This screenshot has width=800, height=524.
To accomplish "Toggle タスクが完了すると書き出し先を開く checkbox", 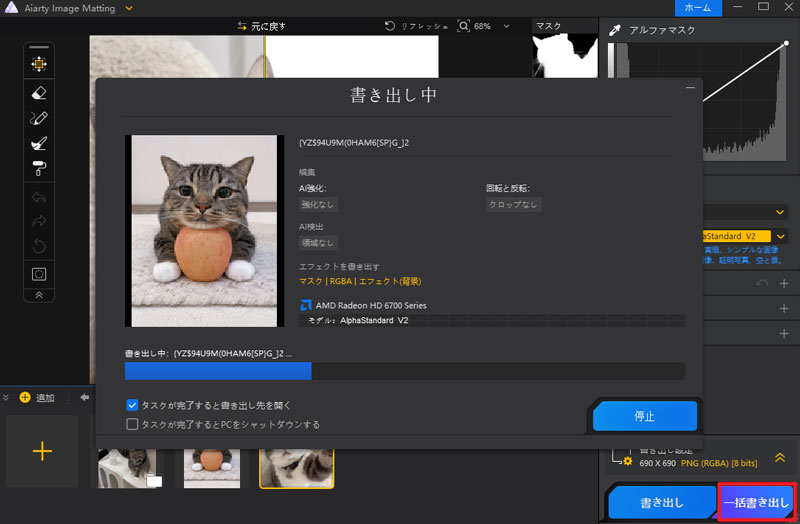I will point(132,405).
